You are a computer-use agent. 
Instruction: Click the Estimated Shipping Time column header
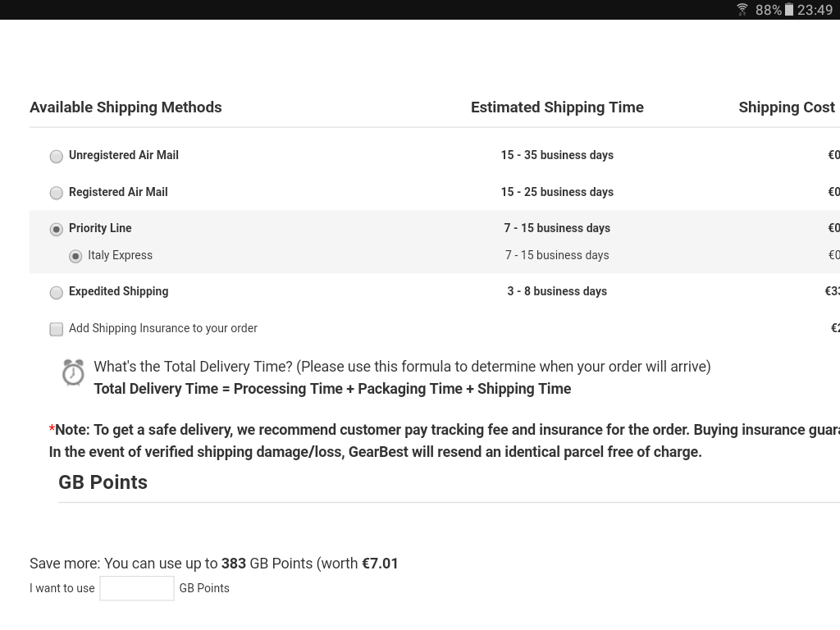[x=557, y=107]
